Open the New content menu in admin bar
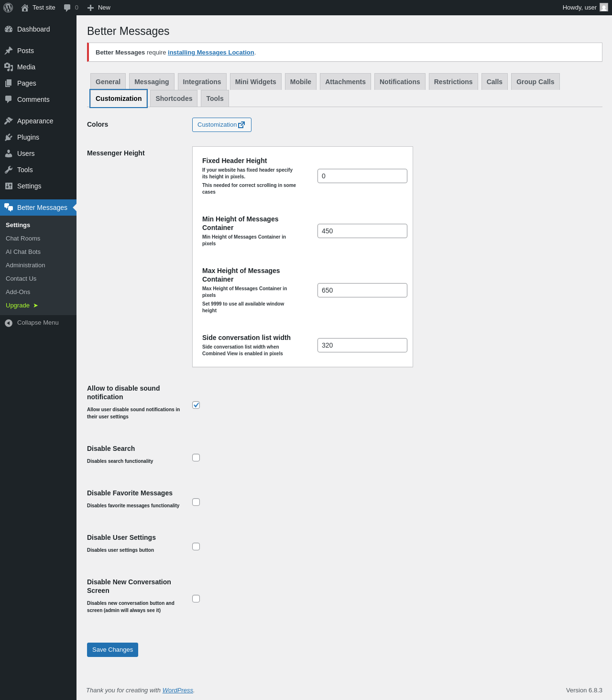 pyautogui.click(x=99, y=8)
